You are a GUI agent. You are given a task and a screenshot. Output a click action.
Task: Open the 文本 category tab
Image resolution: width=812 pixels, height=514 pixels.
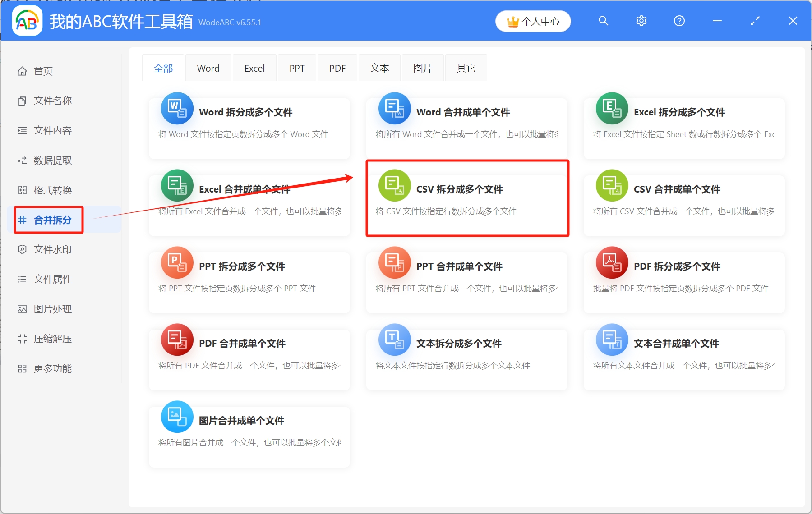[379, 68]
